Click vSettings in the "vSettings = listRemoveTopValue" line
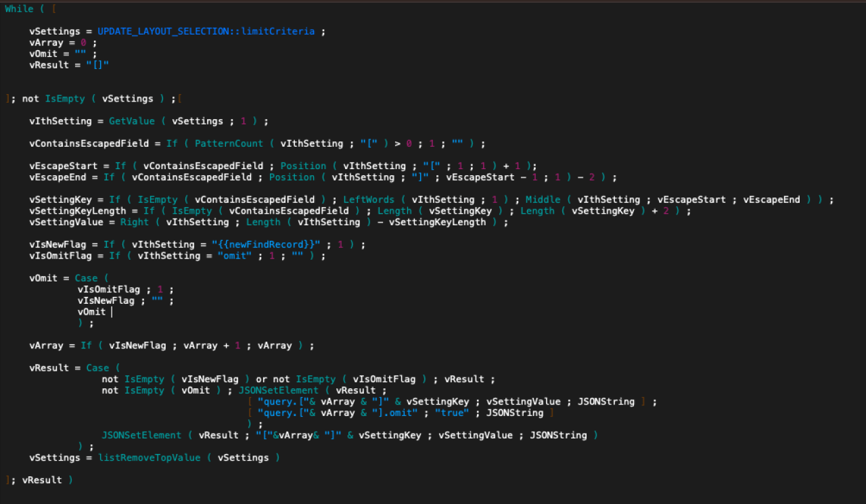 [55, 457]
